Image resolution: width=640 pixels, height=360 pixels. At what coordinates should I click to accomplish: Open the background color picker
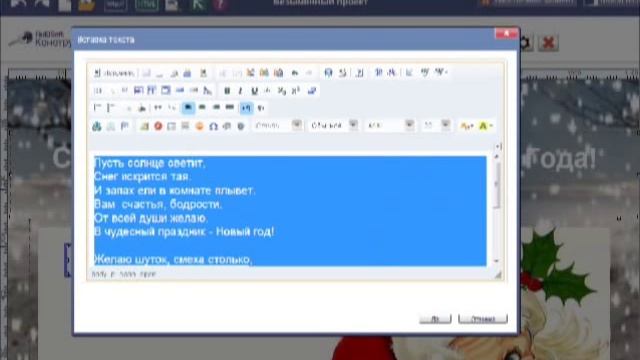[485, 126]
